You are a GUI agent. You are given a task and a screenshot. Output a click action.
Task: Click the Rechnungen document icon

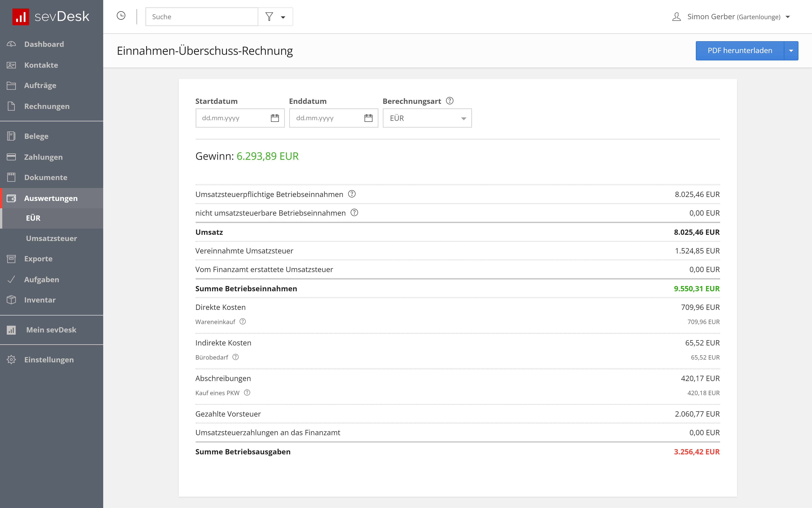coord(11,106)
